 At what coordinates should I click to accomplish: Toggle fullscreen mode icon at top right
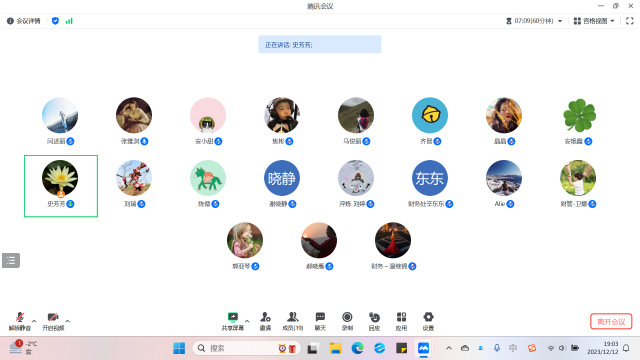630,21
